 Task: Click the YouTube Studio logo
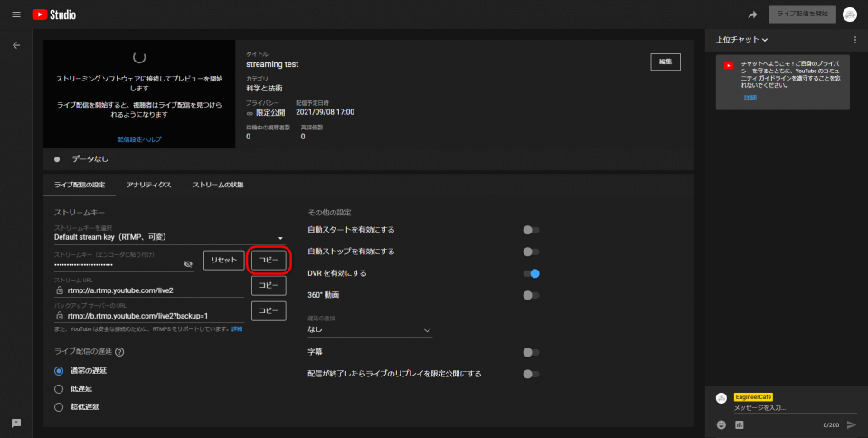[54, 14]
